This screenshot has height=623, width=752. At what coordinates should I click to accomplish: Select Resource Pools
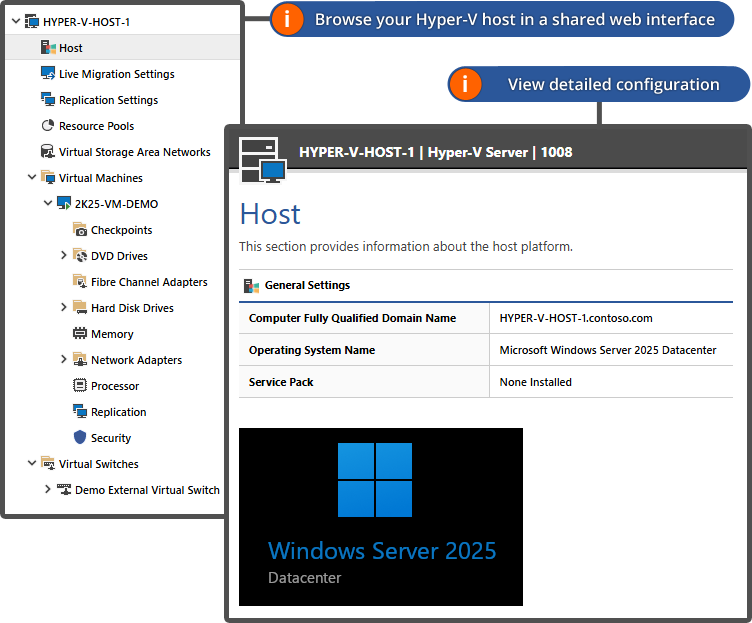[x=96, y=126]
